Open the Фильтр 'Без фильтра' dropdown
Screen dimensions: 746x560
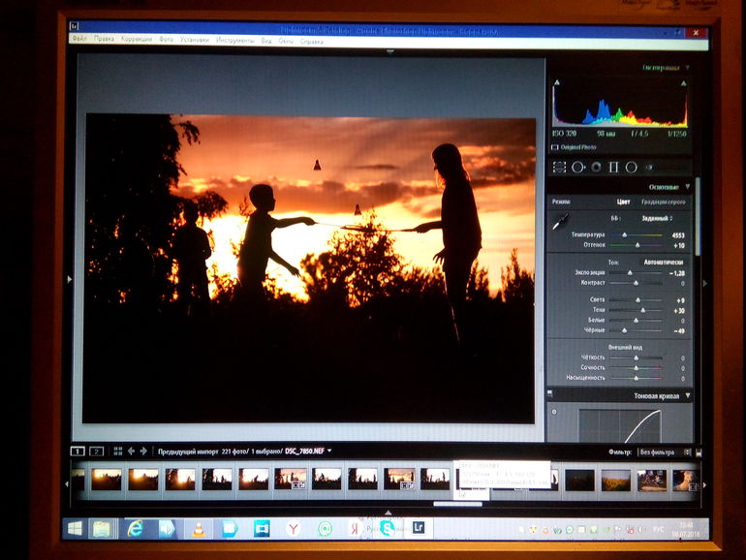(x=668, y=451)
